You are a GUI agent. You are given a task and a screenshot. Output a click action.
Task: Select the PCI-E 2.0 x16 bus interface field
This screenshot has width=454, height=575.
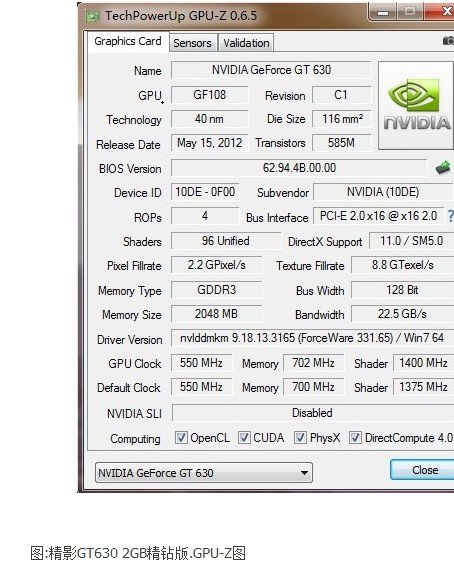pos(378,216)
